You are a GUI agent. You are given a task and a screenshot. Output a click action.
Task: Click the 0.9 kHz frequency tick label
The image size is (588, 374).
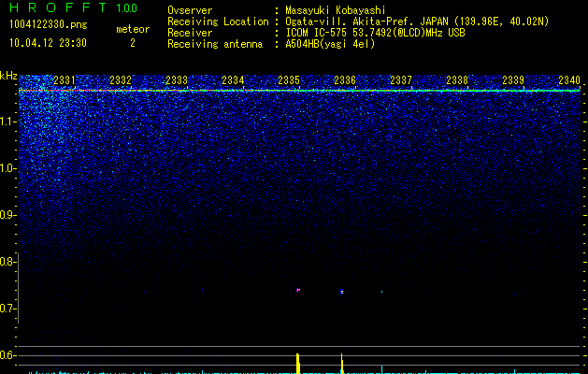coord(7,215)
